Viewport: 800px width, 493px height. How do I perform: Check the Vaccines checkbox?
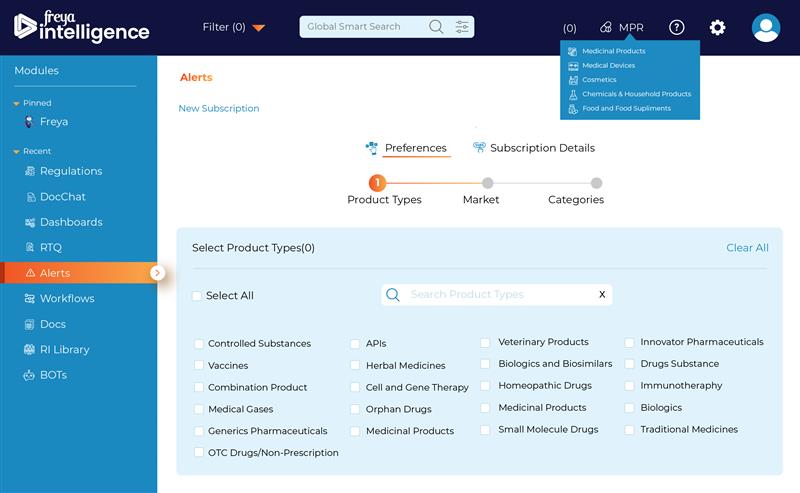click(199, 365)
